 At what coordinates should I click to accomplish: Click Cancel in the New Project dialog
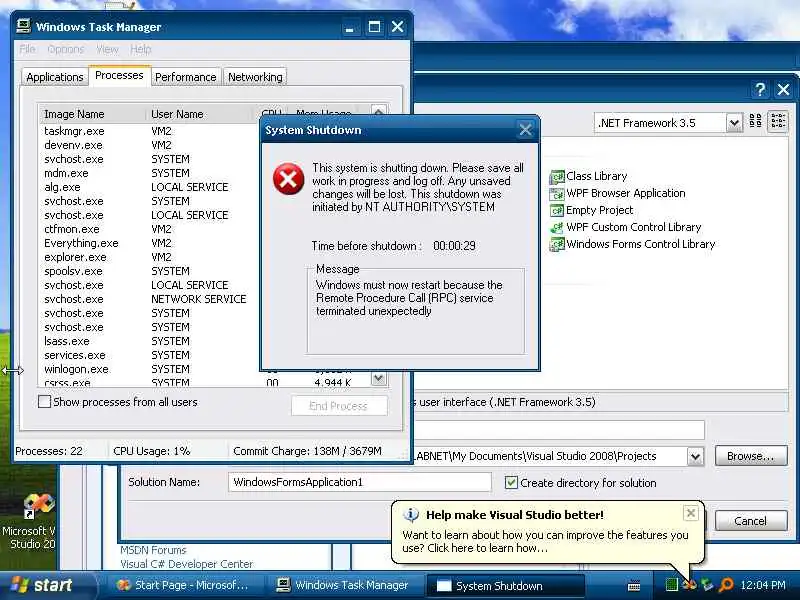pyautogui.click(x=751, y=521)
